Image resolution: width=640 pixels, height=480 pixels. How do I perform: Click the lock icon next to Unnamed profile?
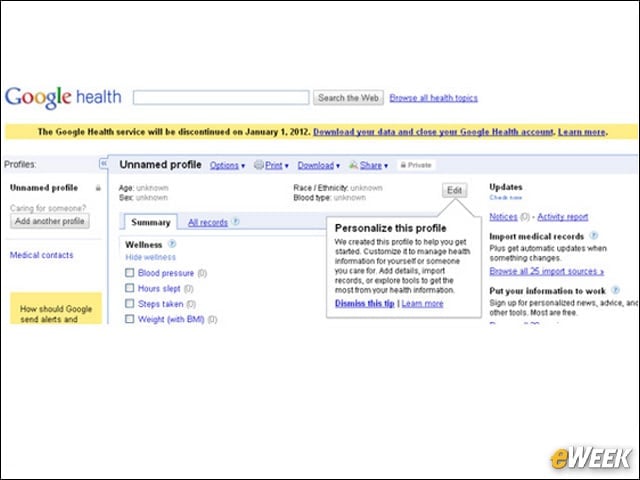[98, 188]
